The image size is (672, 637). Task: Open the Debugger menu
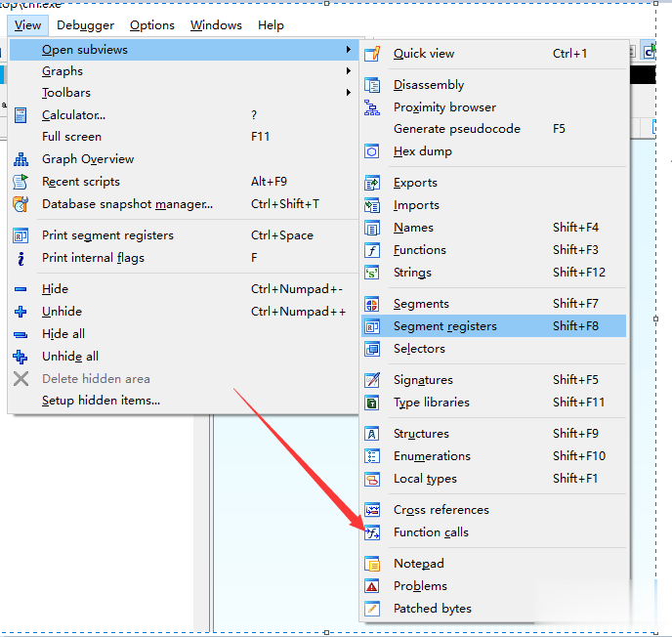point(85,24)
